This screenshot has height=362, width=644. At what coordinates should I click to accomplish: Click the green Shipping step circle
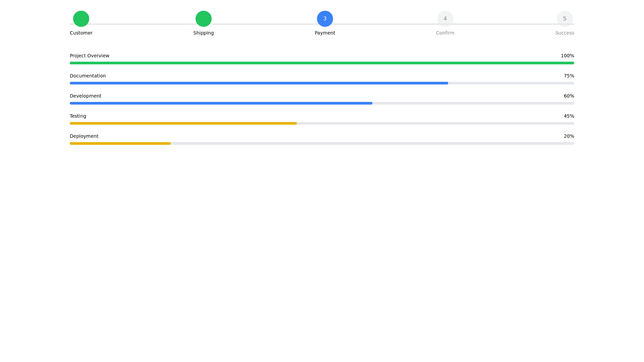click(204, 19)
